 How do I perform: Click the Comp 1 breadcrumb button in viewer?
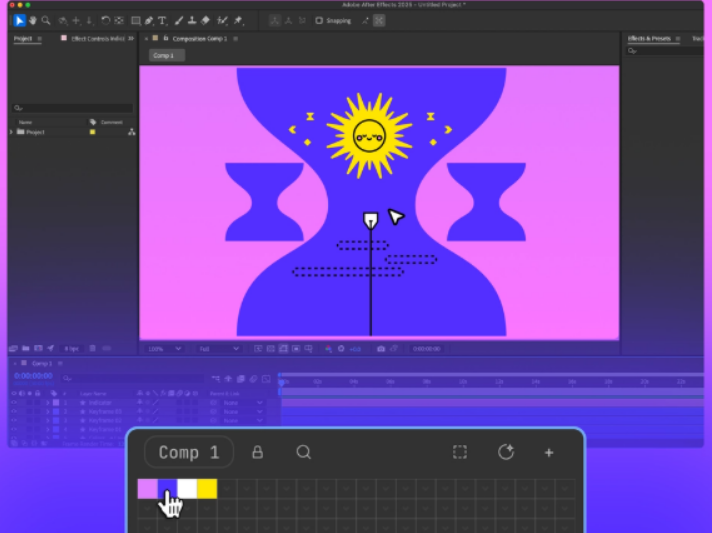pos(166,55)
